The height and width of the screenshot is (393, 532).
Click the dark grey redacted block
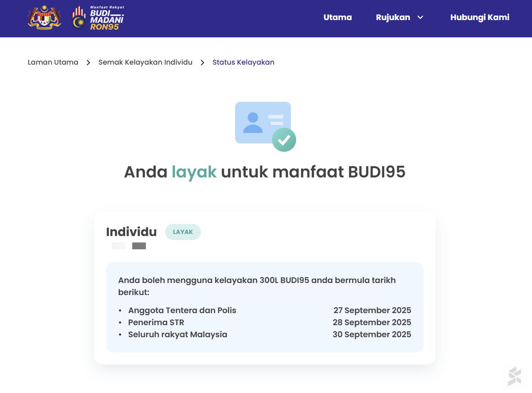139,246
